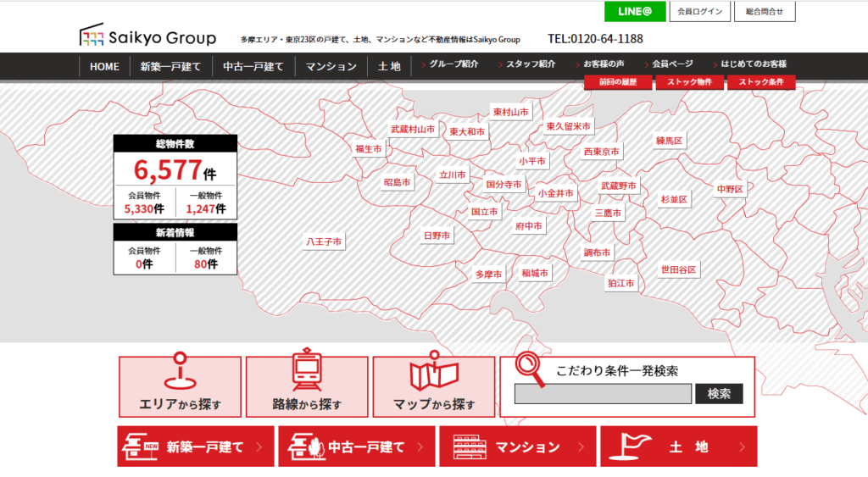Select 福生市 on the map

pos(368,149)
